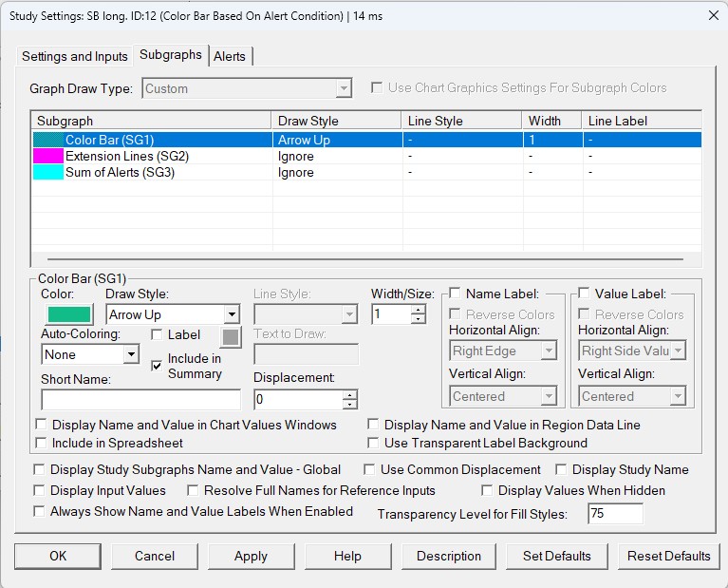Decrease Displacement with the down spinner arrow

click(x=350, y=405)
